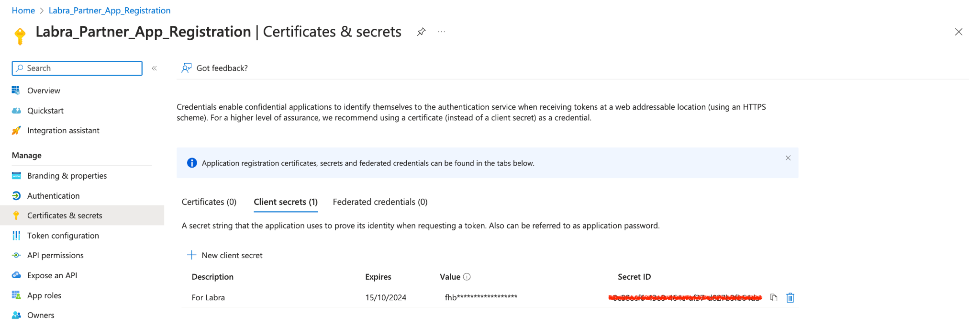Select the Client secrets (1) tab
The height and width of the screenshot is (328, 980).
(286, 202)
